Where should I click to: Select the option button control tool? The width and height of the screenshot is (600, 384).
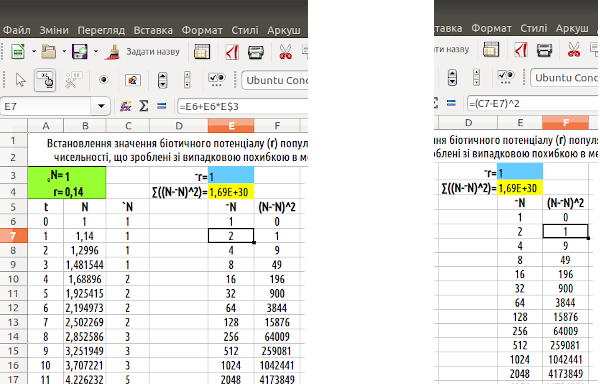point(103,80)
